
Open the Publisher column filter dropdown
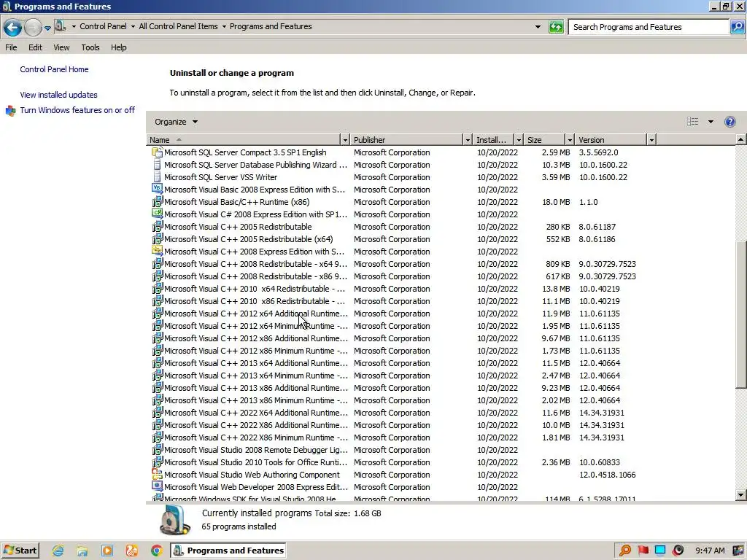(x=468, y=139)
